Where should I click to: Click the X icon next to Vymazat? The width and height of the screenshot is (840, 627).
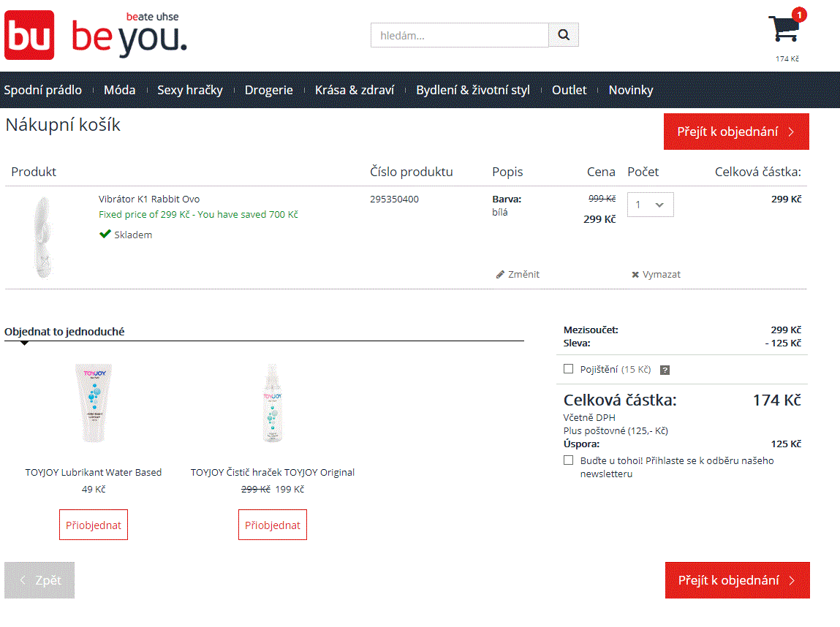[x=635, y=275]
